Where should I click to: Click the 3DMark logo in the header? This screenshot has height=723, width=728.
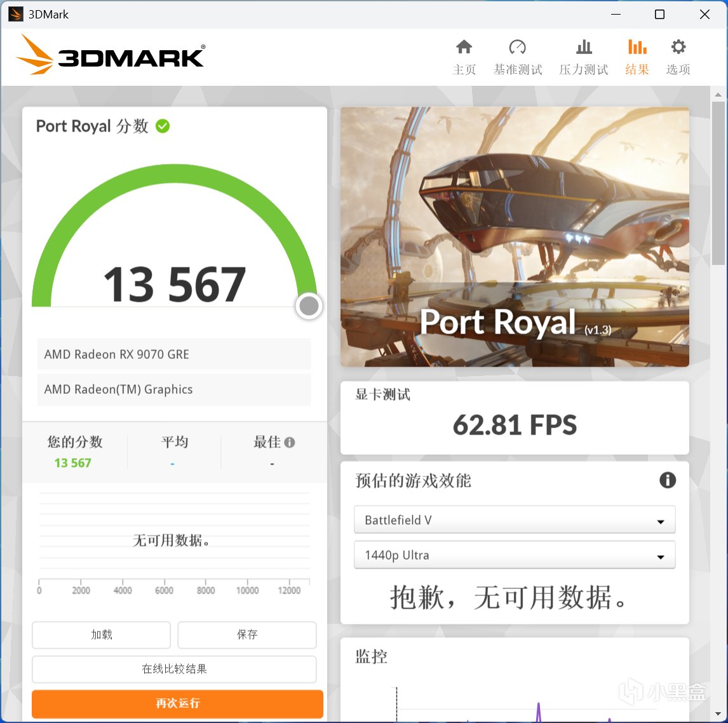[x=111, y=55]
